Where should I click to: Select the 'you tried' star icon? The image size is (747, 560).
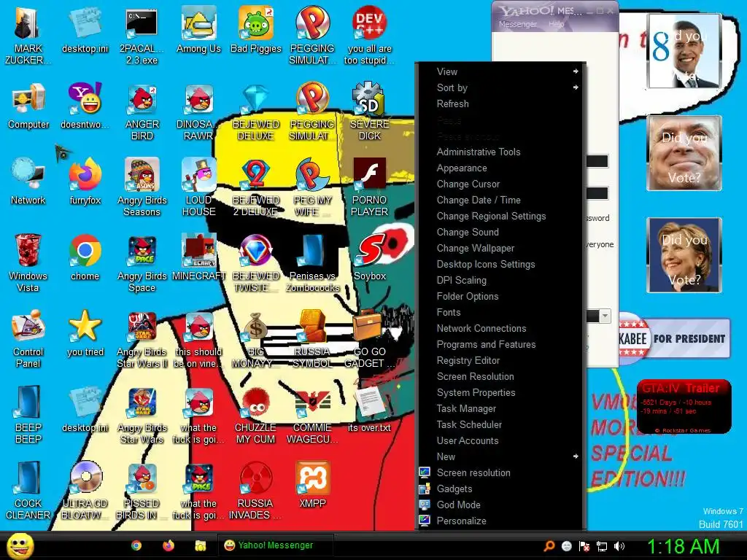(x=85, y=333)
